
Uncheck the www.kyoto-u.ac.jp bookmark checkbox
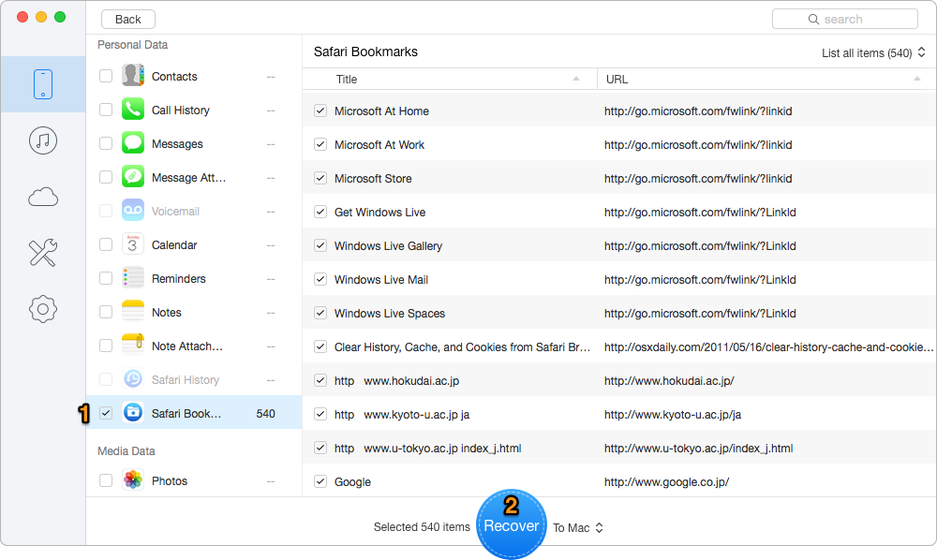(320, 414)
